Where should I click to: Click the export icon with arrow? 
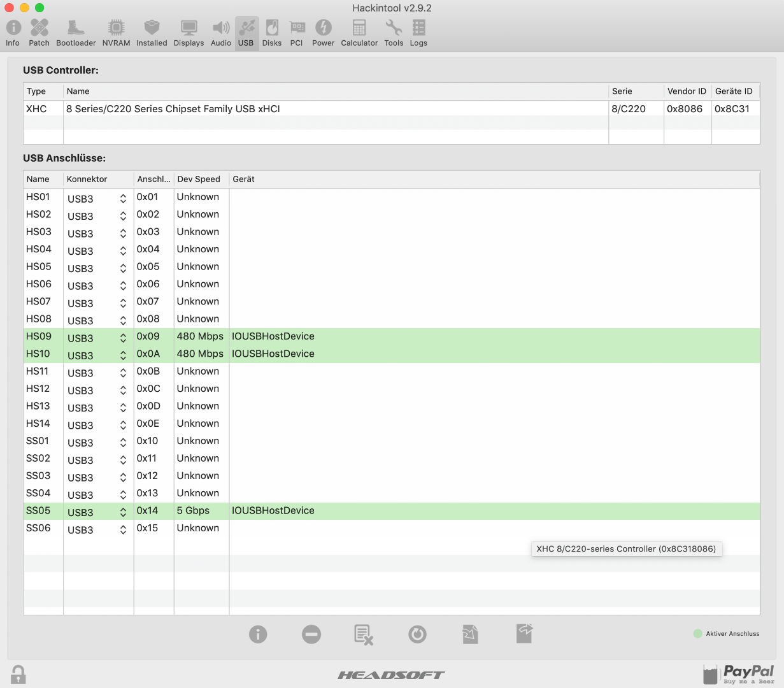tap(524, 634)
